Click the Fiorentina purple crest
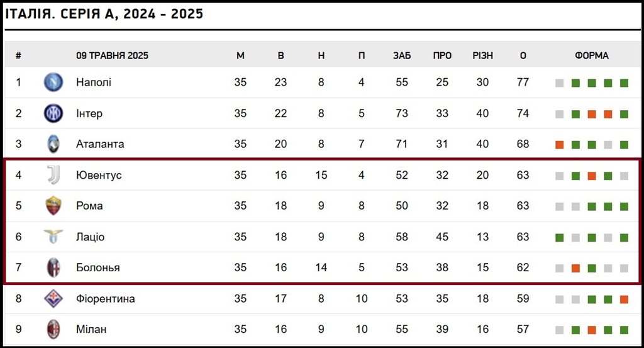This screenshot has width=644, height=348. pos(53,299)
